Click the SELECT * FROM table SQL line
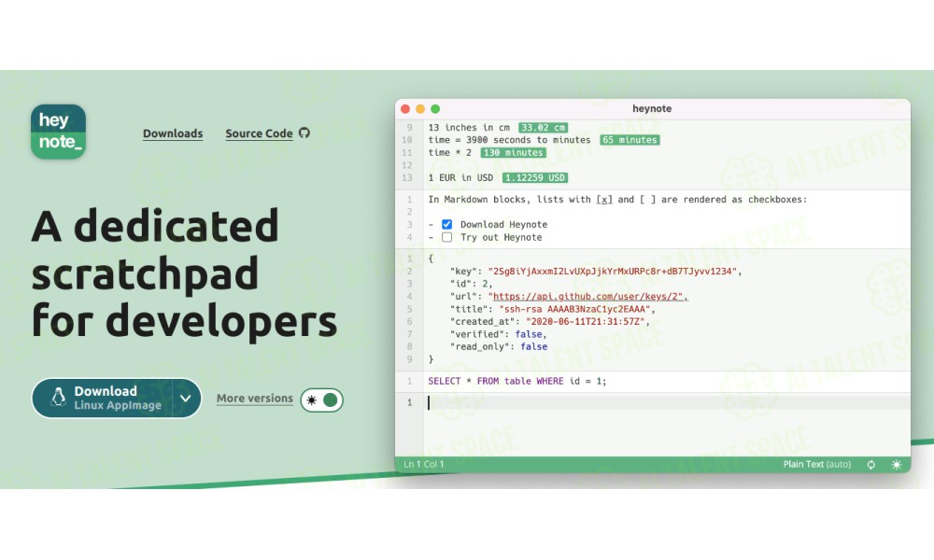Image resolution: width=934 pixels, height=560 pixels. [517, 381]
